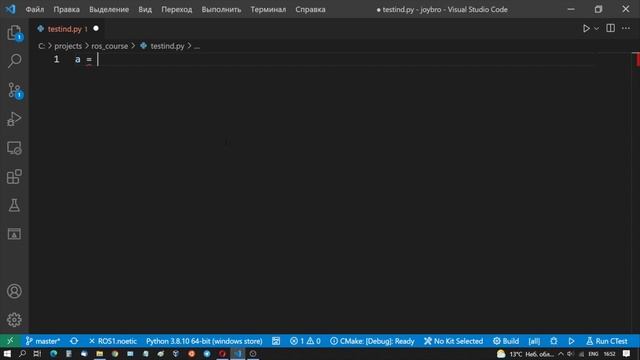Open the Source Control view

coord(14,90)
